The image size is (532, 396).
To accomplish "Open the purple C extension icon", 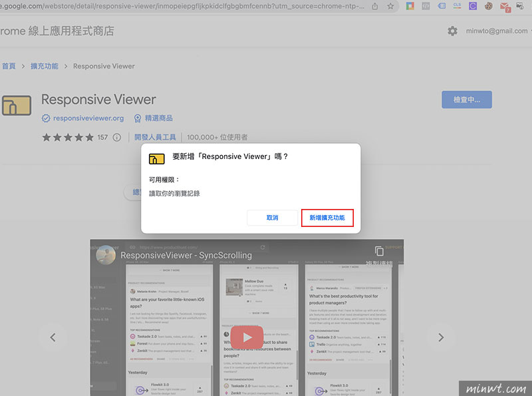I will point(473,6).
